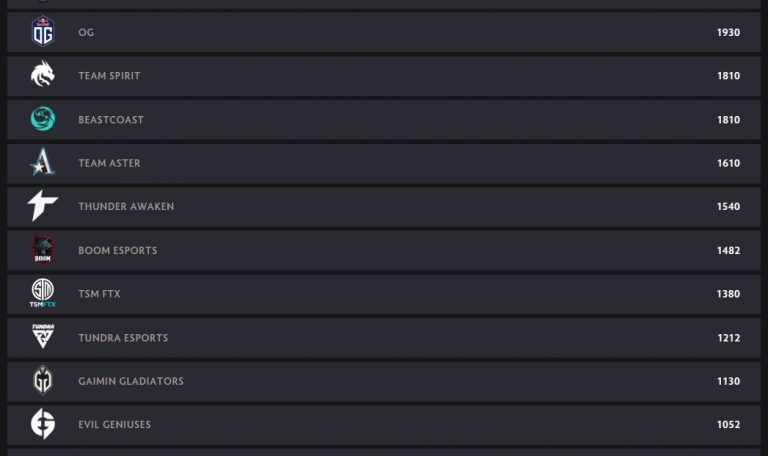Click the Tundra Esports name text

[x=123, y=338]
